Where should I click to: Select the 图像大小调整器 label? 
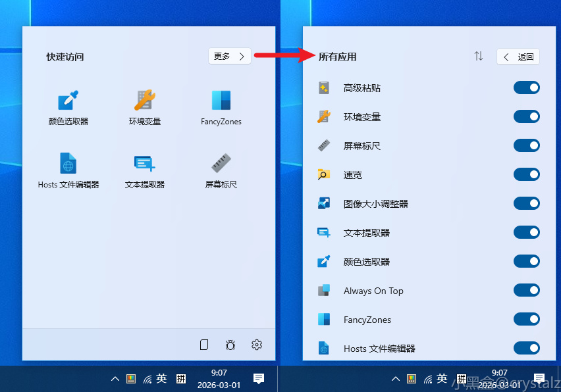point(376,204)
